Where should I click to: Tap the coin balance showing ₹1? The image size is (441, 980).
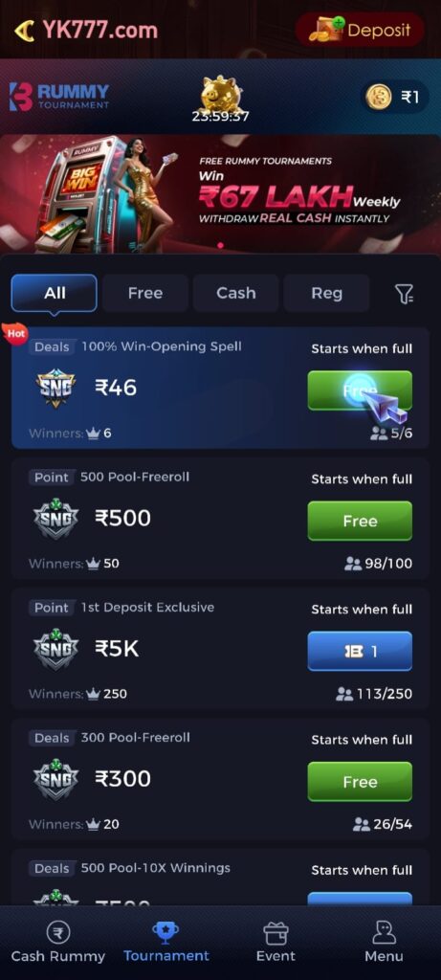click(395, 97)
